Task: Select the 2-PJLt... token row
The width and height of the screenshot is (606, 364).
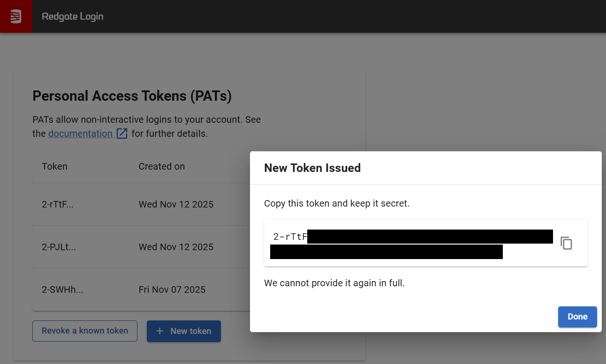Action: point(59,247)
